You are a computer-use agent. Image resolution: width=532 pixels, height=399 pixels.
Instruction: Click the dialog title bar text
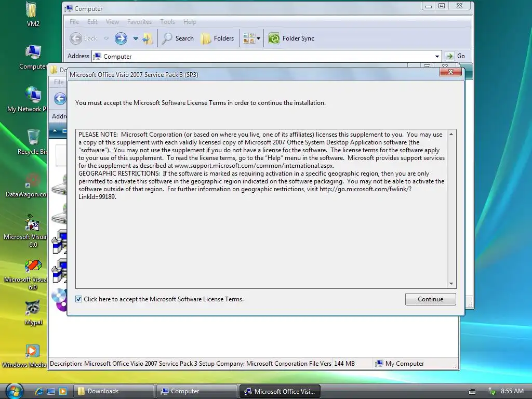coord(134,75)
